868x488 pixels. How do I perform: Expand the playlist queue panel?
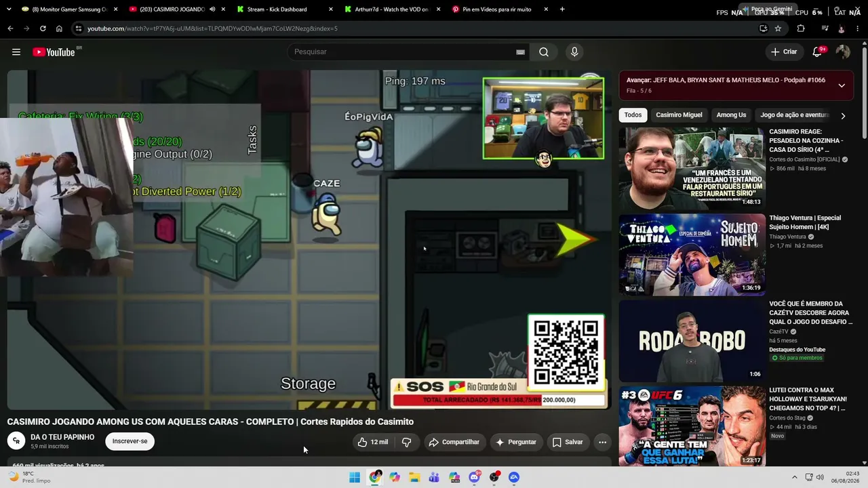click(x=842, y=85)
